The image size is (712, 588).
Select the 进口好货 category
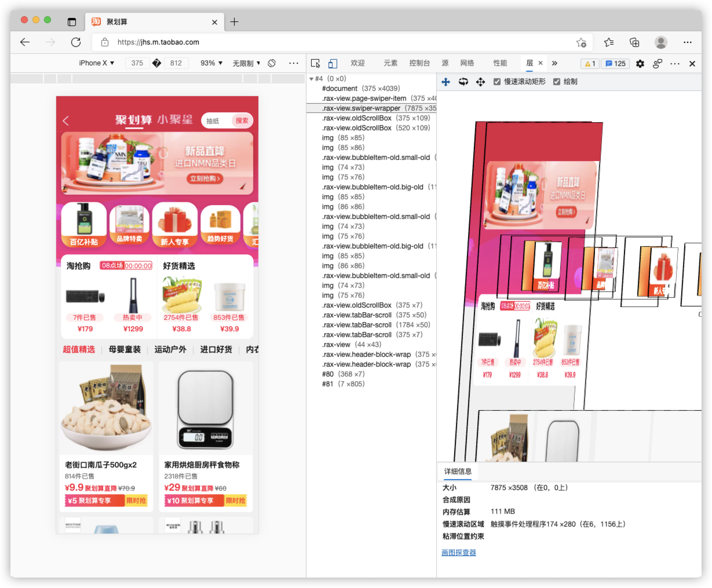coord(216,350)
